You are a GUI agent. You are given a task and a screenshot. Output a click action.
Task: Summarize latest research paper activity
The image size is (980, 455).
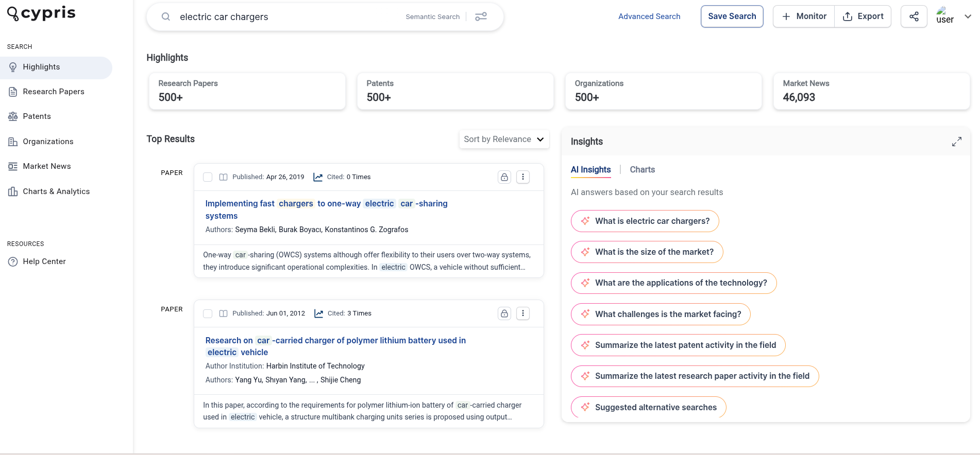point(695,376)
